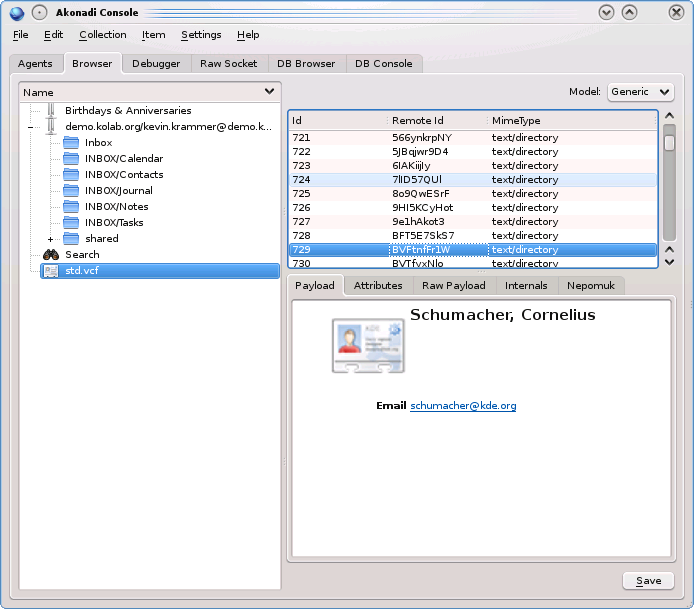Viewport: 694px width, 609px height.
Task: Switch to the DB Console tab
Action: click(x=383, y=64)
